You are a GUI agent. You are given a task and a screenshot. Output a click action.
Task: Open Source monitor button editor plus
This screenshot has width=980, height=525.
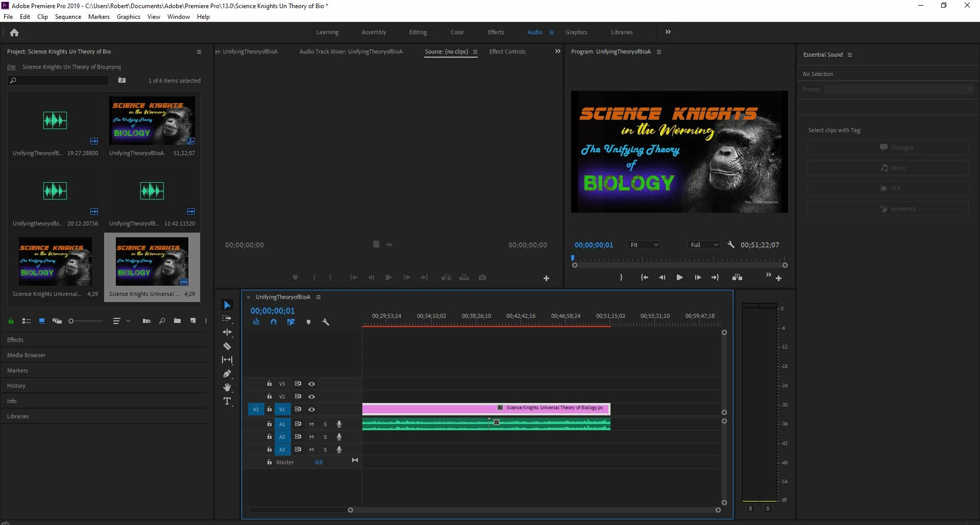click(546, 278)
